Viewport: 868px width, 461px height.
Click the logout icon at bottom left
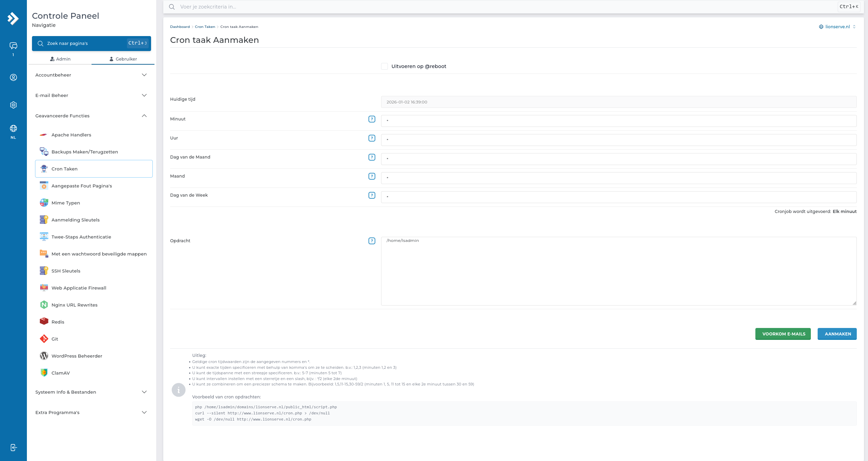[x=13, y=447]
